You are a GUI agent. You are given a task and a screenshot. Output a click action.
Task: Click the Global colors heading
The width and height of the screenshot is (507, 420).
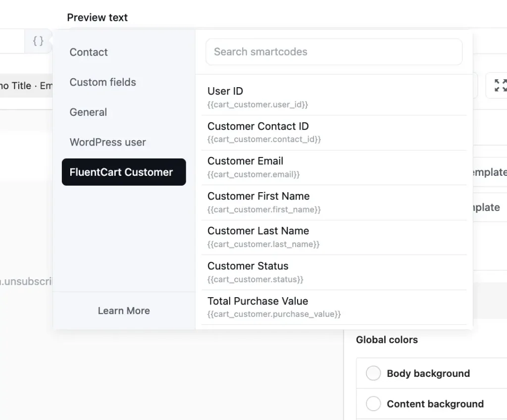click(x=387, y=340)
